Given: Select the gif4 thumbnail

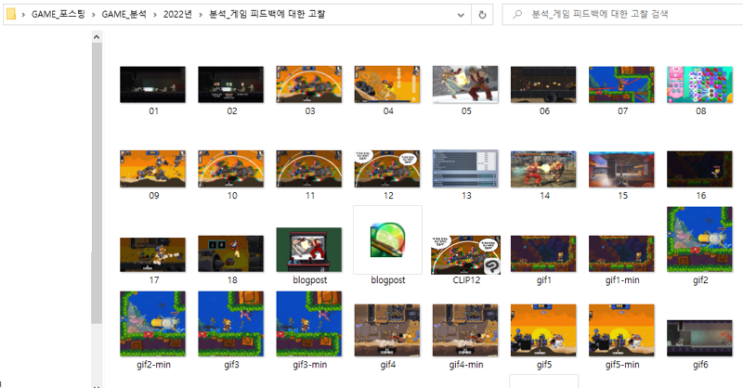Looking at the screenshot, I should point(387,330).
